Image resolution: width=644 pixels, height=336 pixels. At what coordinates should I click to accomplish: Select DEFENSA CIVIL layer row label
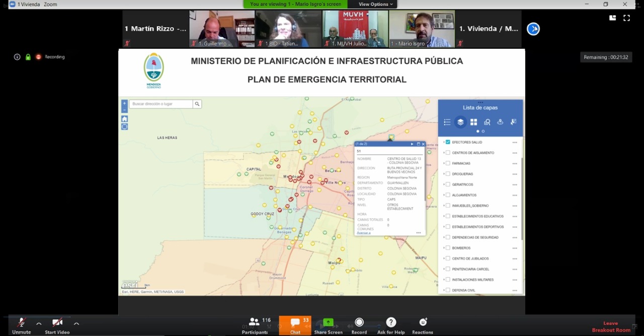[463, 290]
